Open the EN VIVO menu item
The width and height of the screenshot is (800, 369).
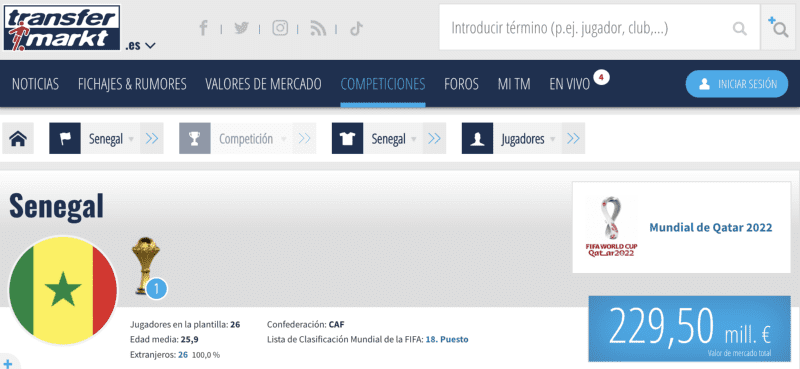pyautogui.click(x=569, y=84)
